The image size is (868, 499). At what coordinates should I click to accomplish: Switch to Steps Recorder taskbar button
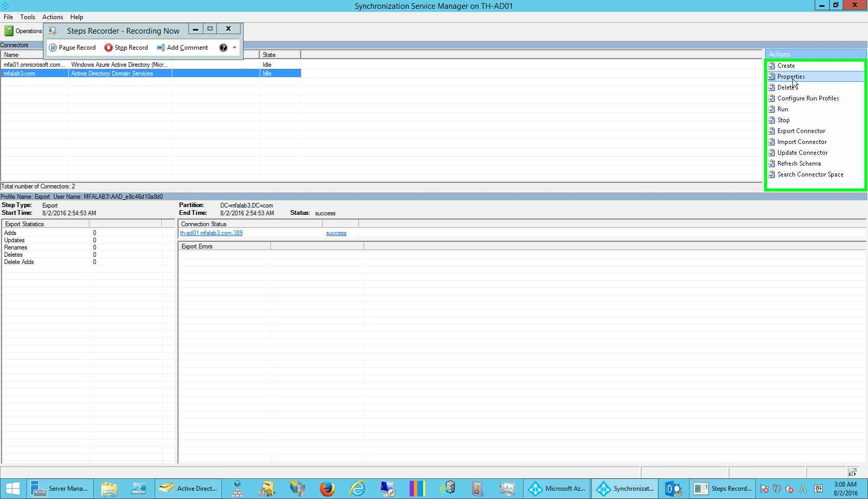coord(723,489)
